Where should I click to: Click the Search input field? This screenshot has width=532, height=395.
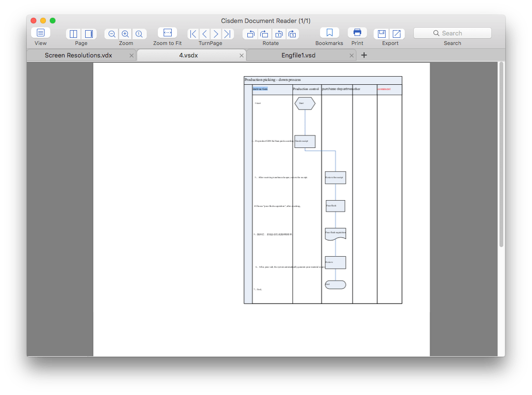coord(452,33)
